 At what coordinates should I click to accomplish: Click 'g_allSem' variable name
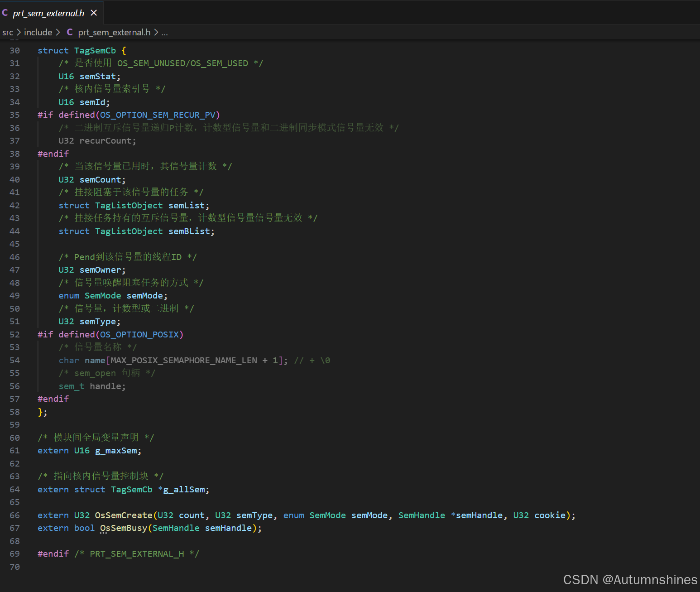(184, 490)
